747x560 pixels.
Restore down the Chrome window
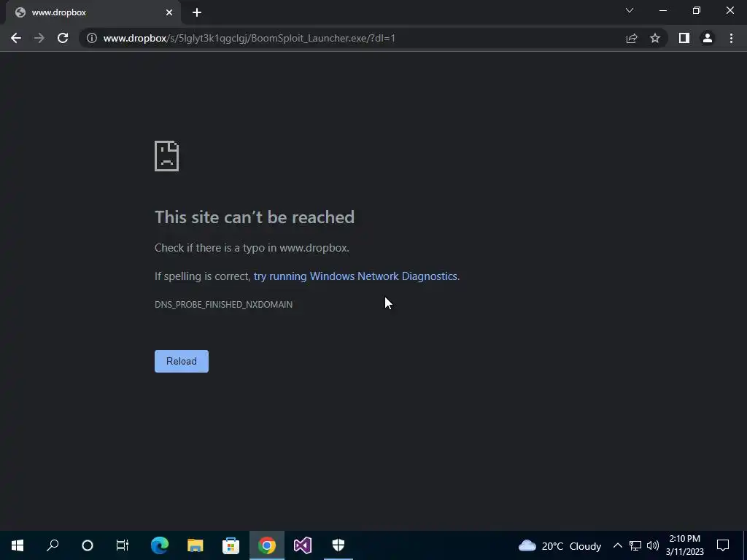(x=697, y=10)
